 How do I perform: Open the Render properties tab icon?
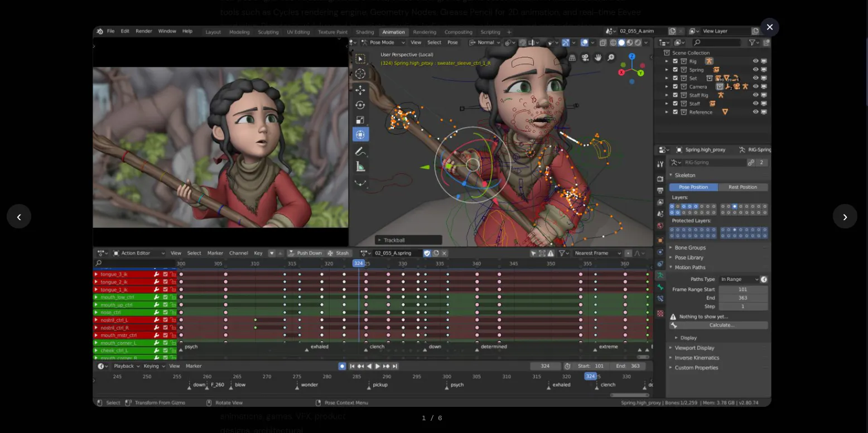tap(660, 179)
